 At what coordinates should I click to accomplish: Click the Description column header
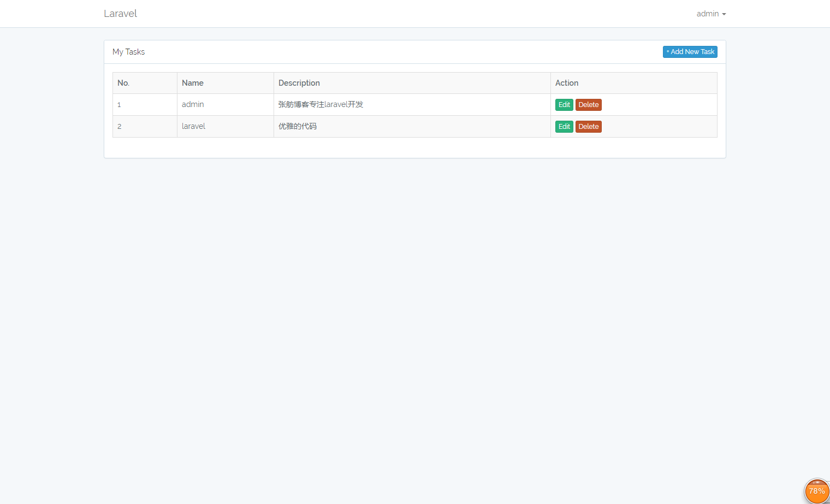299,83
